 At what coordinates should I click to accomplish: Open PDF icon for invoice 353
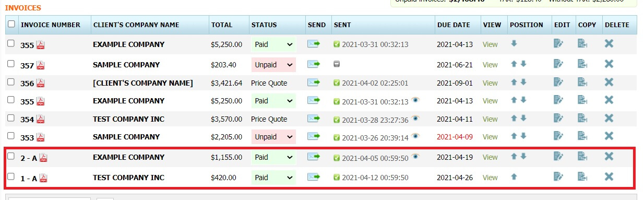click(41, 137)
